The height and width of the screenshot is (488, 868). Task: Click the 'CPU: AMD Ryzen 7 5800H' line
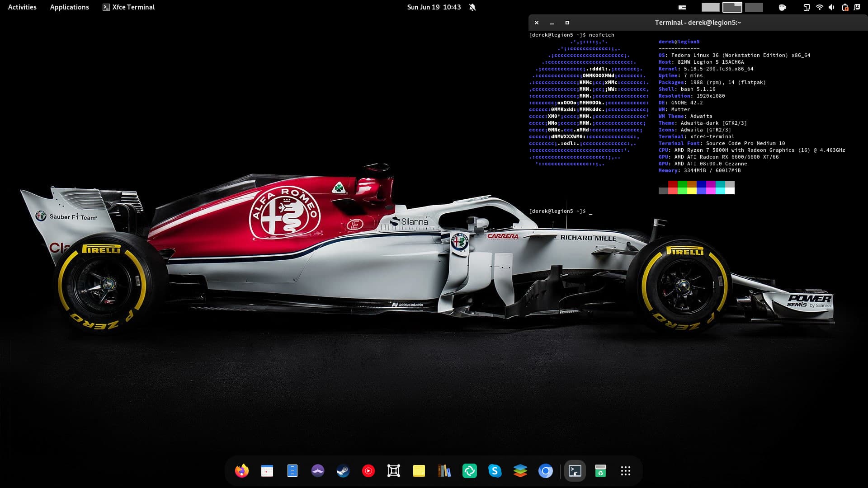pos(752,150)
